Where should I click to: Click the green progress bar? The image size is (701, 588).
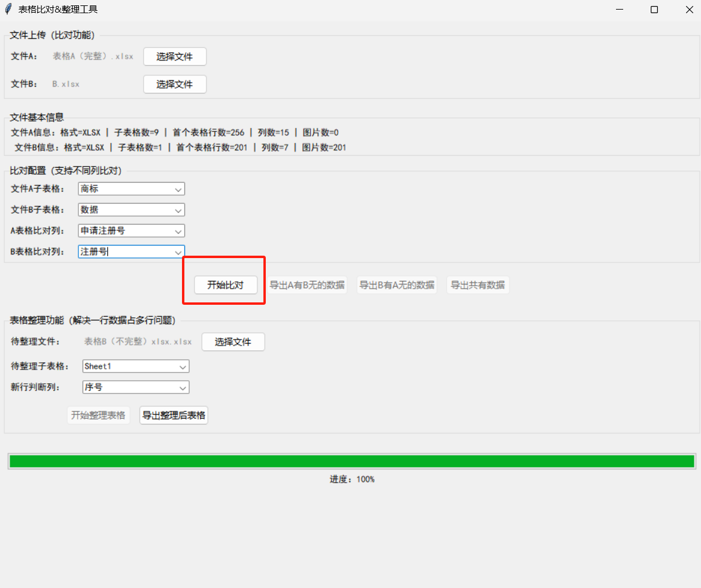(x=352, y=462)
